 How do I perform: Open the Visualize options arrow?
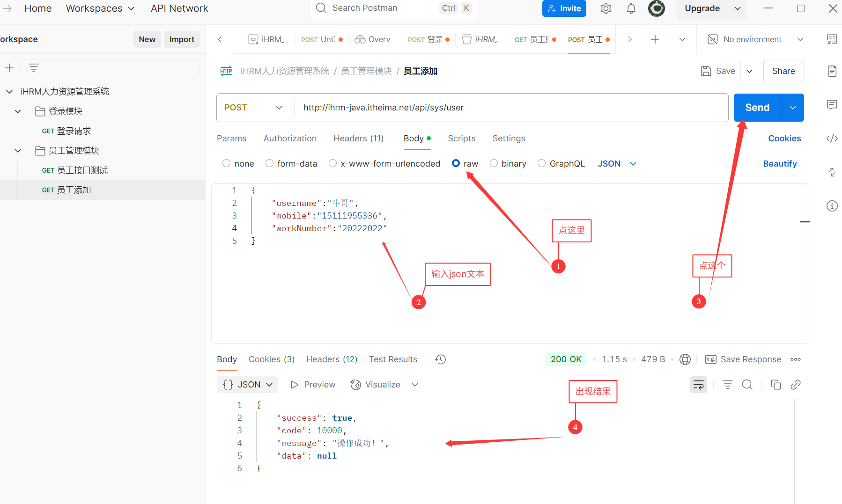point(415,385)
